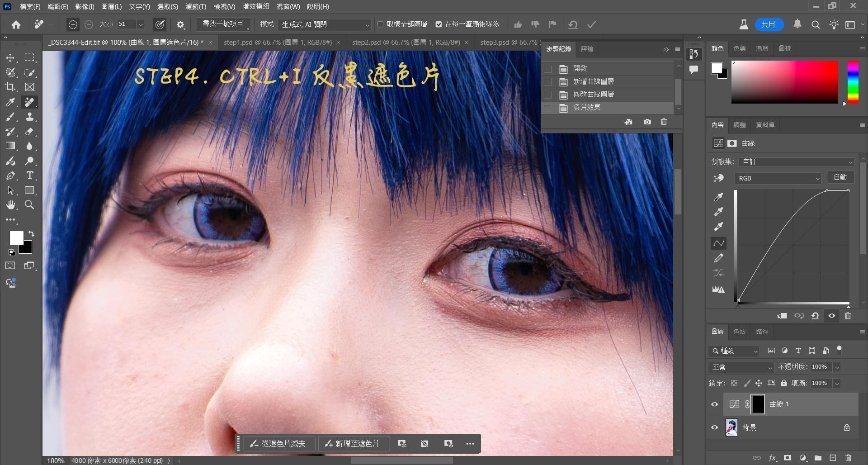The image size is (868, 465).
Task: Select the Hand tool
Action: coord(10,205)
